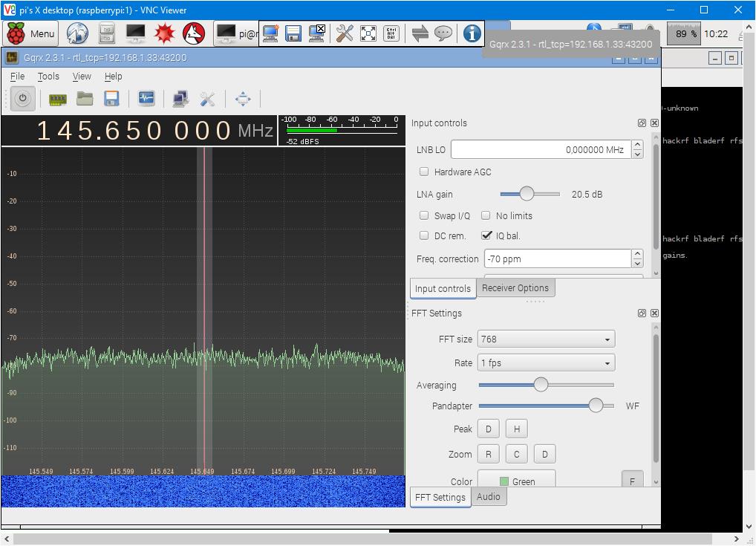Viewport: 756px width, 546px height.
Task: Expand the Rate fps dropdown
Action: pyautogui.click(x=547, y=363)
